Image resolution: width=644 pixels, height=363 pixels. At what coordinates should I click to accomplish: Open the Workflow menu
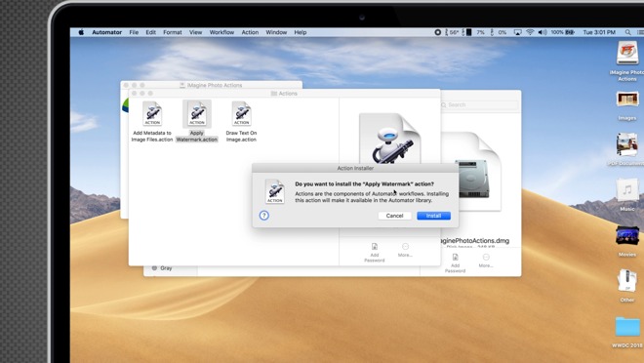click(x=221, y=32)
